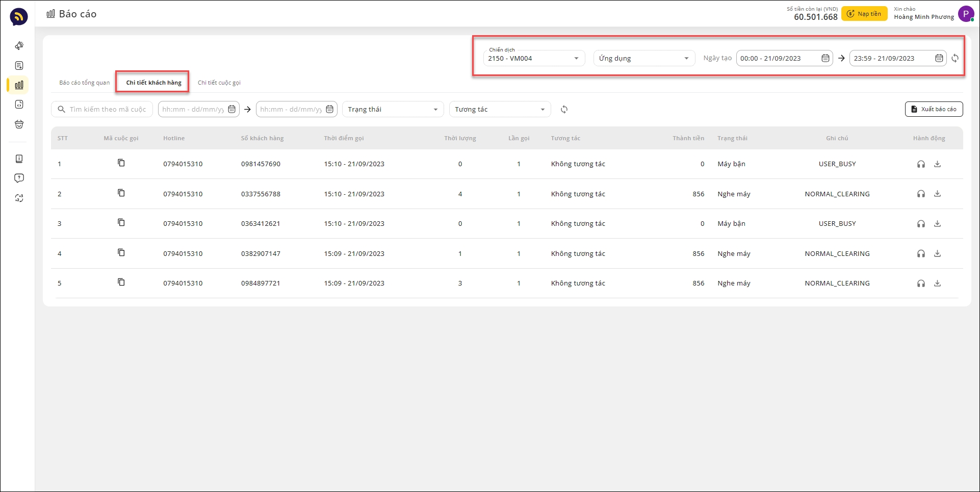The width and height of the screenshot is (980, 492).
Task: Download recording for row 4
Action: tap(937, 253)
